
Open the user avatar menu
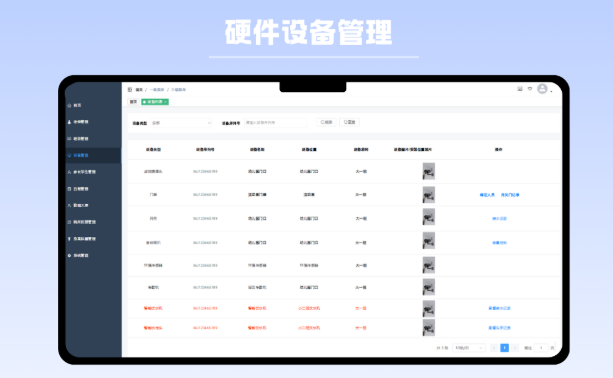click(542, 89)
